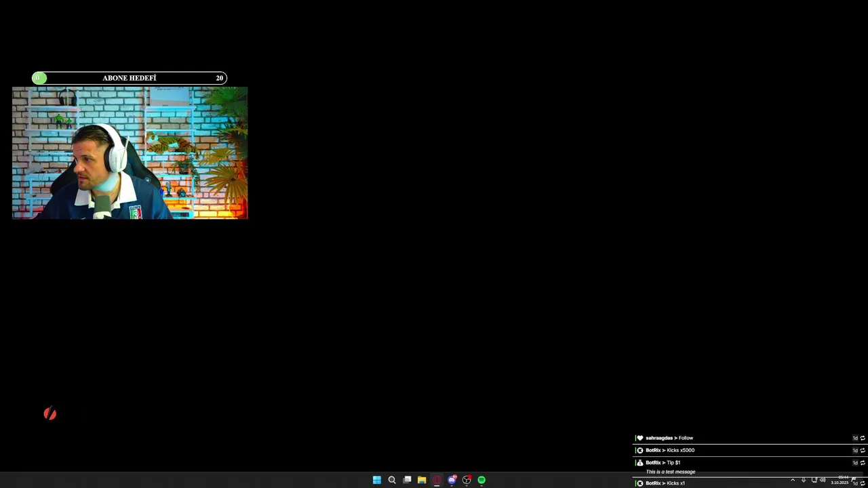Image resolution: width=868 pixels, height=488 pixels.
Task: Replay the Kicks x5000 alert
Action: (x=863, y=451)
